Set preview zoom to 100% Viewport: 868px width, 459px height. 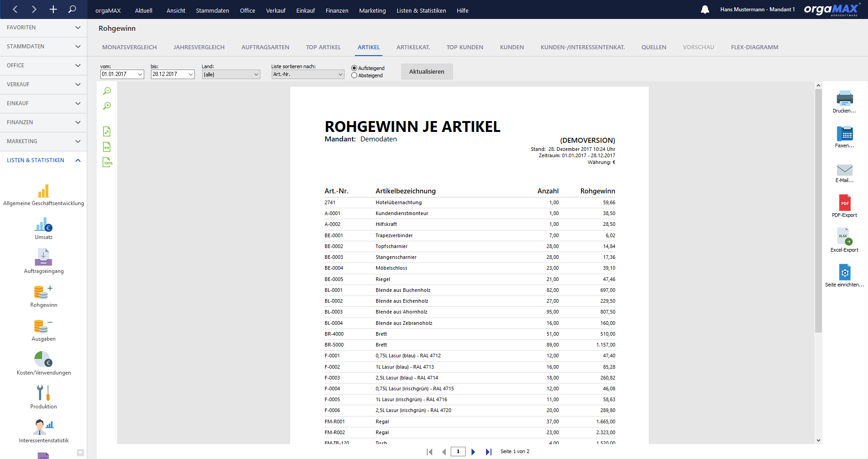click(108, 162)
